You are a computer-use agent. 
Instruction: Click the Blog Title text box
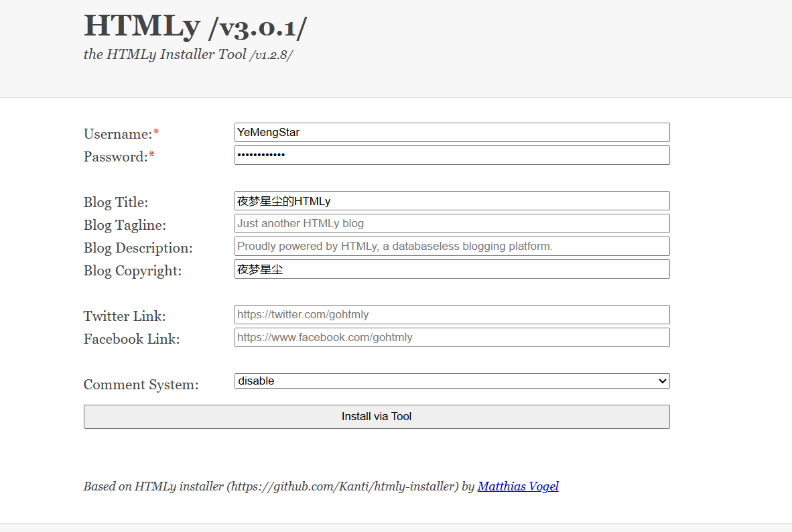click(452, 201)
